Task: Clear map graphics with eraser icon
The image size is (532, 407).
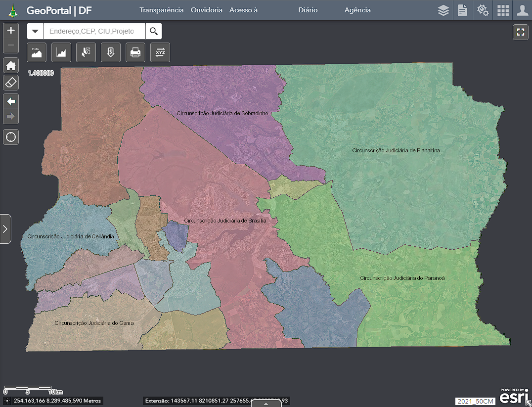Action: pyautogui.click(x=11, y=82)
